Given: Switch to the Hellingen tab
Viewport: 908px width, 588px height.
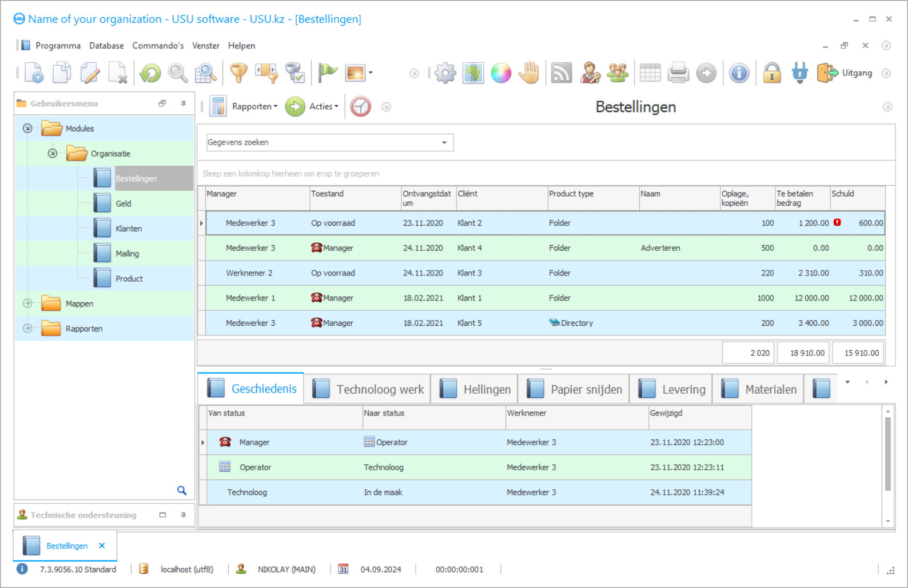Looking at the screenshot, I should tap(475, 389).
